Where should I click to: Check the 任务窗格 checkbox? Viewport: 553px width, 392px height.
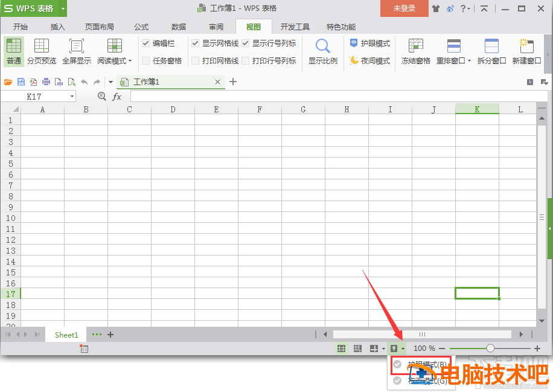(145, 60)
